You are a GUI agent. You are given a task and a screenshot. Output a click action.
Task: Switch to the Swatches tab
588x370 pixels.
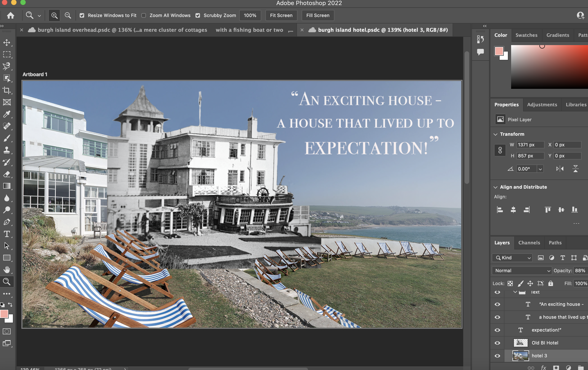coord(526,35)
